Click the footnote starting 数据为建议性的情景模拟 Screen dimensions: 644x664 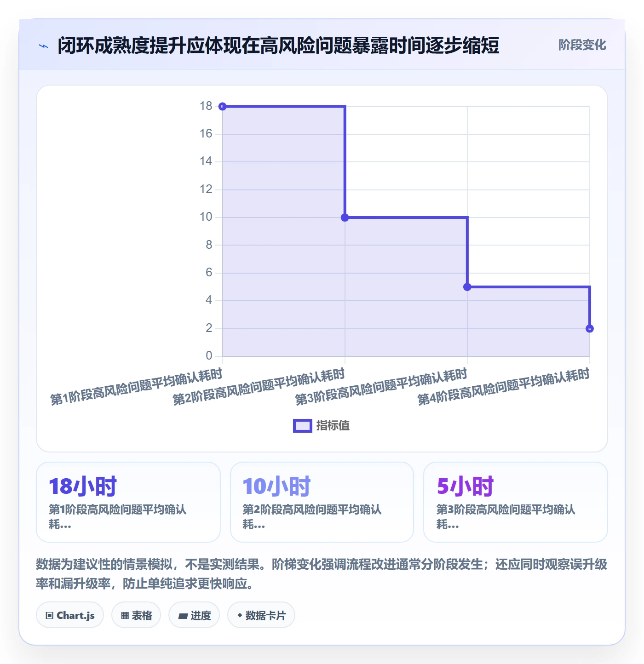coord(322,574)
